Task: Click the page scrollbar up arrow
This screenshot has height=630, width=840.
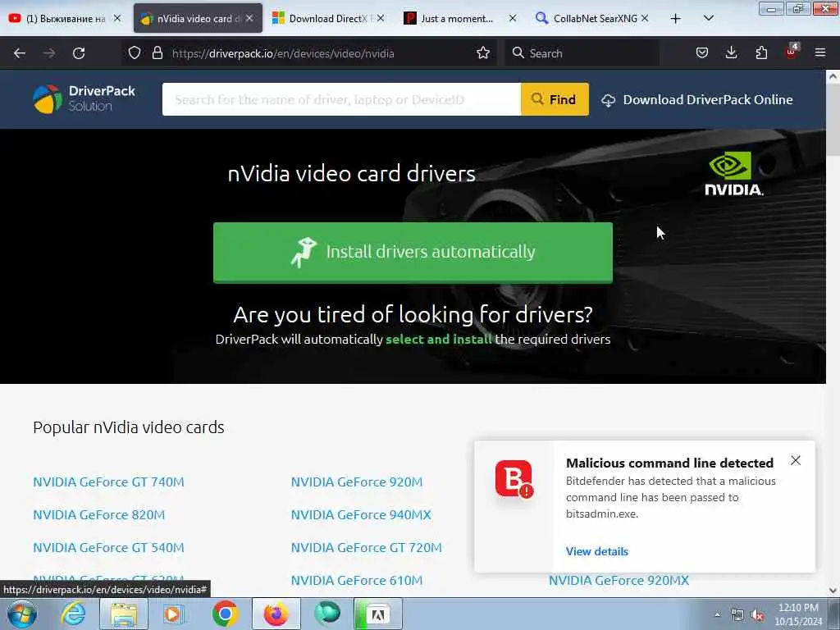Action: click(x=833, y=76)
